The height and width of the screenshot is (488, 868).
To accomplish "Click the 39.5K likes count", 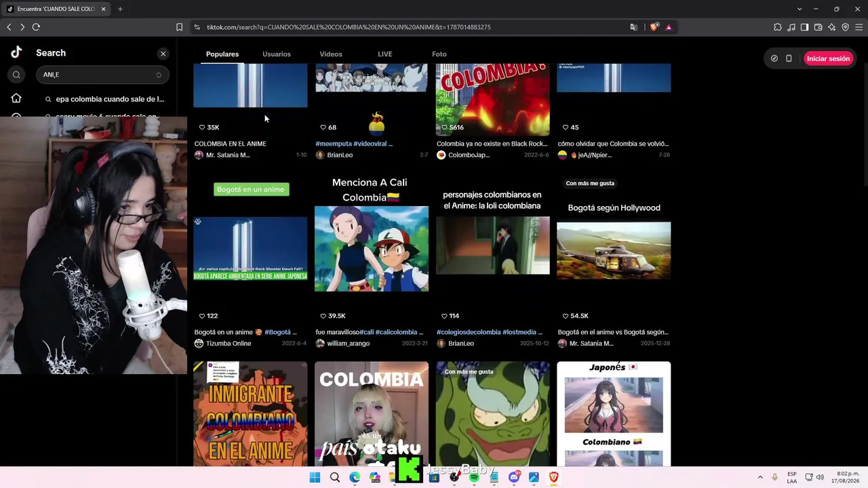I will [x=337, y=316].
